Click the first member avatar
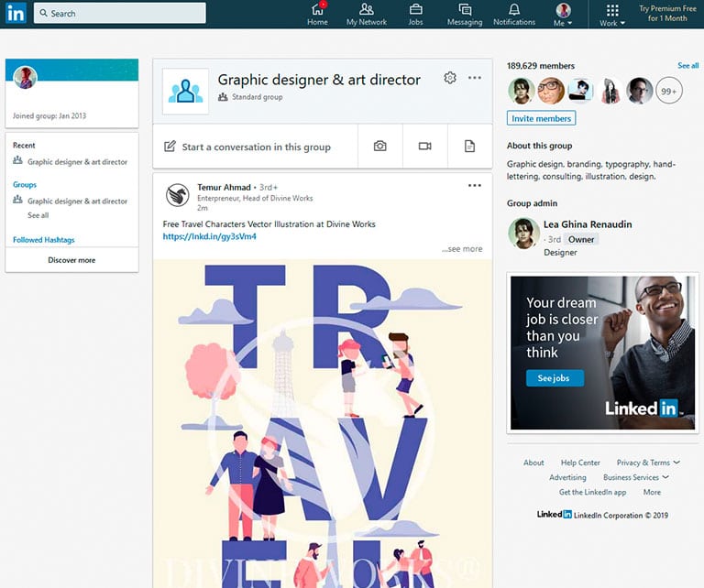This screenshot has width=704, height=588. click(x=522, y=91)
